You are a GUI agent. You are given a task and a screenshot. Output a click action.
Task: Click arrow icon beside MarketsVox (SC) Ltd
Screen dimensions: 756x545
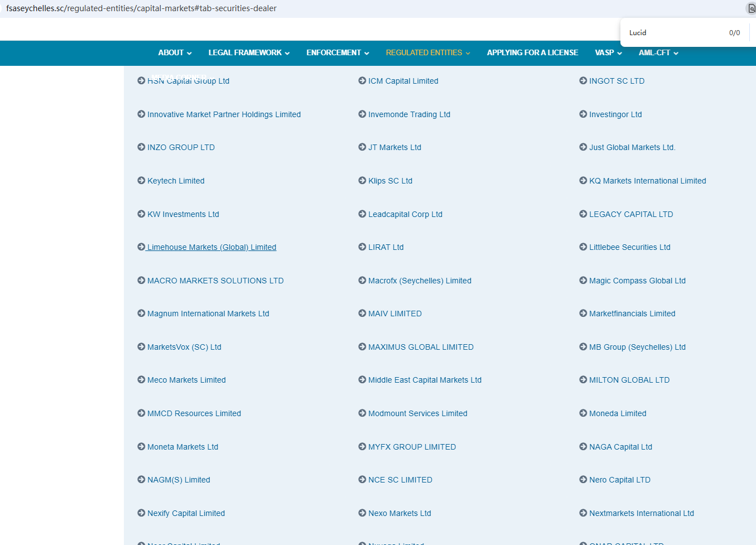click(141, 347)
